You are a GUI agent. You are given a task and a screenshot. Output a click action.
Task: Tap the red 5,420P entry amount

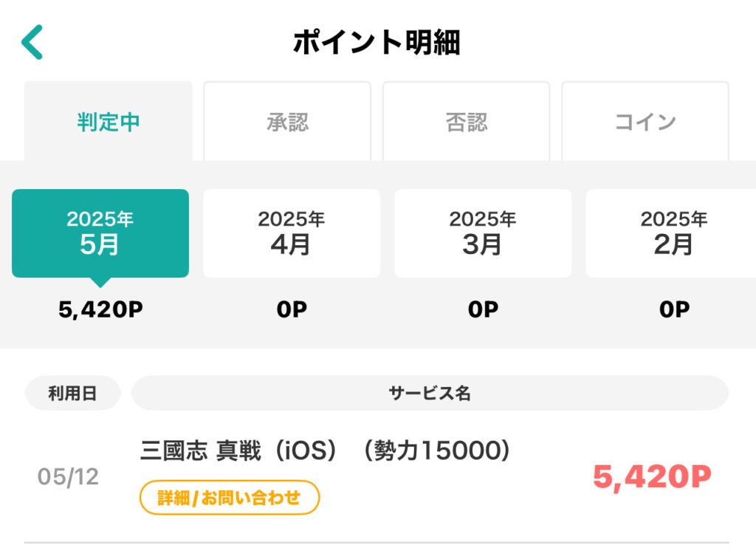click(x=652, y=477)
